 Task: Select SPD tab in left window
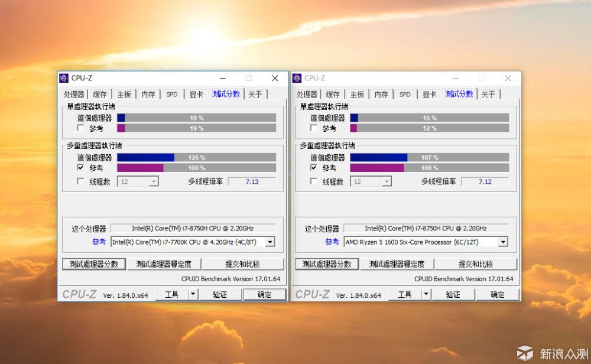[172, 94]
